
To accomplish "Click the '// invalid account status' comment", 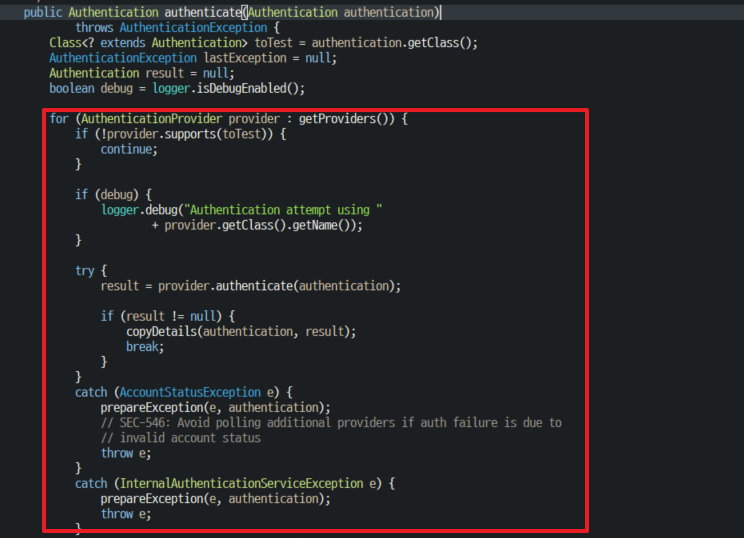I will (180, 437).
